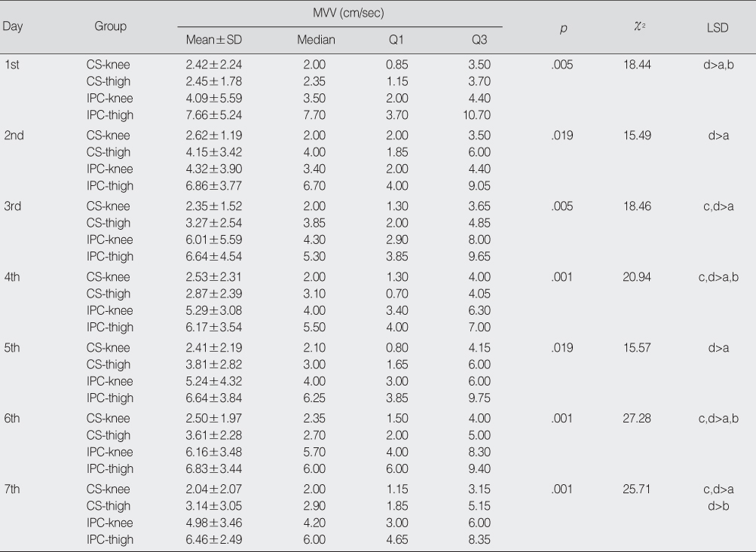Screen dimensions: 756x552
Task: Select the Mean±SD subheader
Action: click(213, 39)
